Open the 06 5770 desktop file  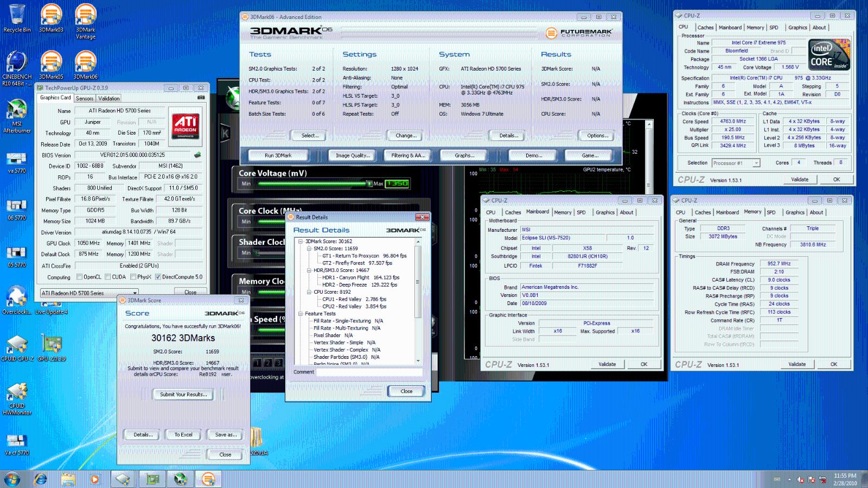[17, 210]
